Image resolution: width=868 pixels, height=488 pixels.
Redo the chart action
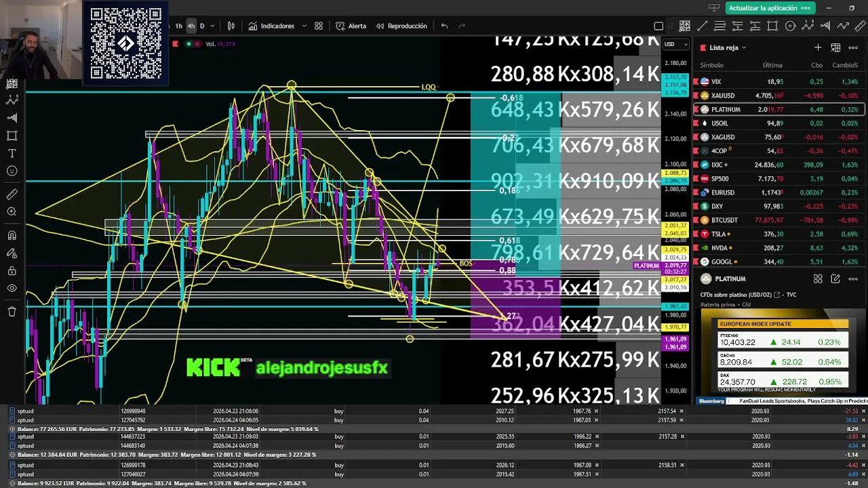pos(462,26)
